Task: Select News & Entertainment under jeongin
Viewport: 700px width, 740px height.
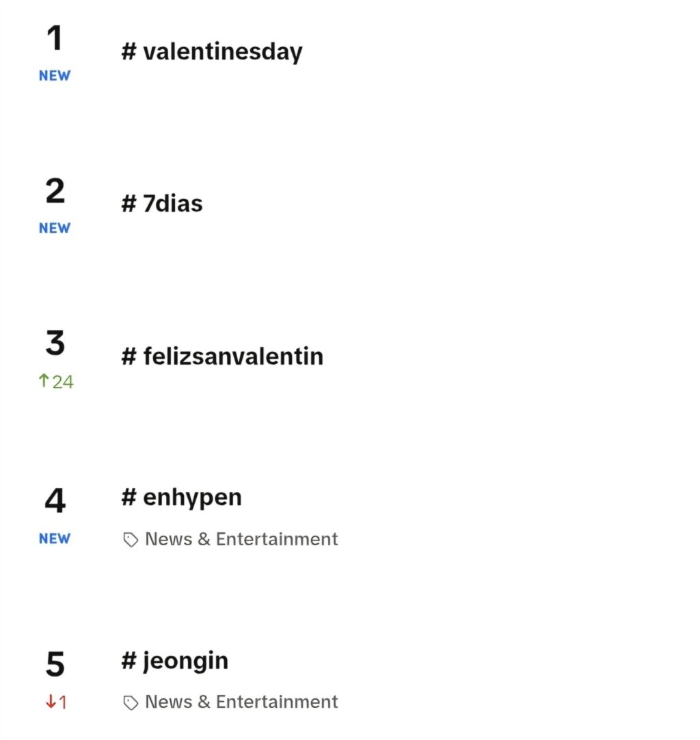Action: pyautogui.click(x=241, y=702)
